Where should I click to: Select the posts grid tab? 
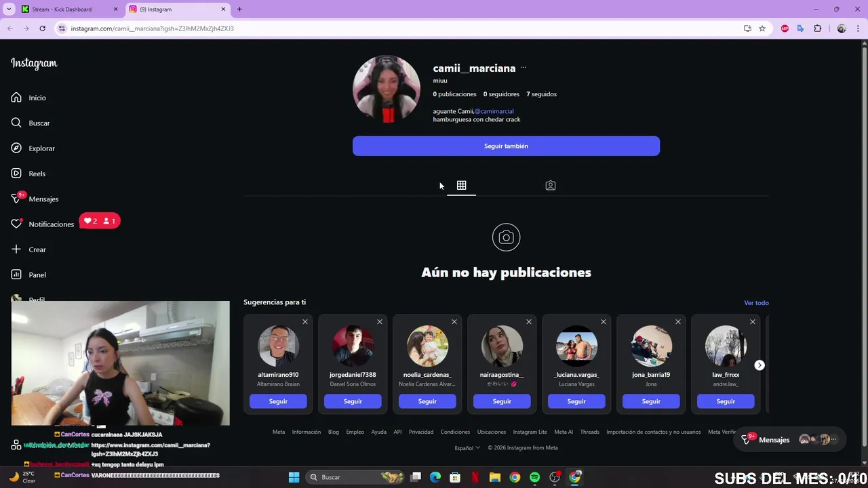tap(461, 185)
